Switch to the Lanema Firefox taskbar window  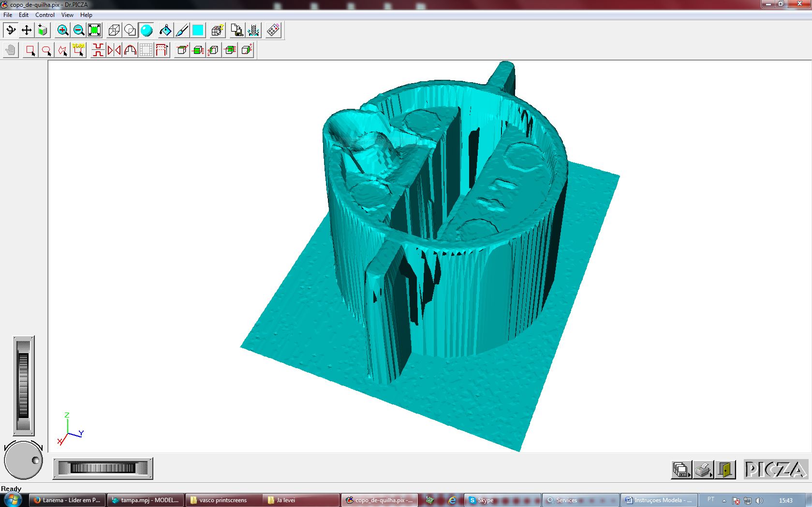67,500
